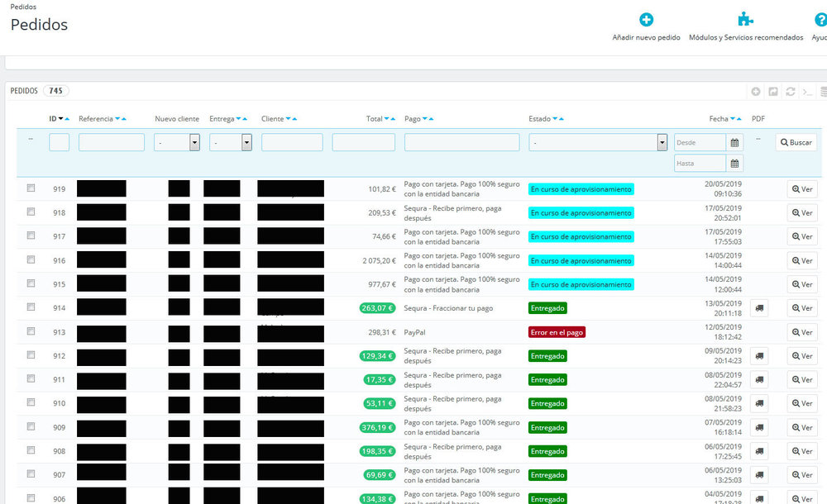Viewport: 827px width, 504px height.
Task: Sort Fecha column ascending with up arrow
Action: [740, 119]
